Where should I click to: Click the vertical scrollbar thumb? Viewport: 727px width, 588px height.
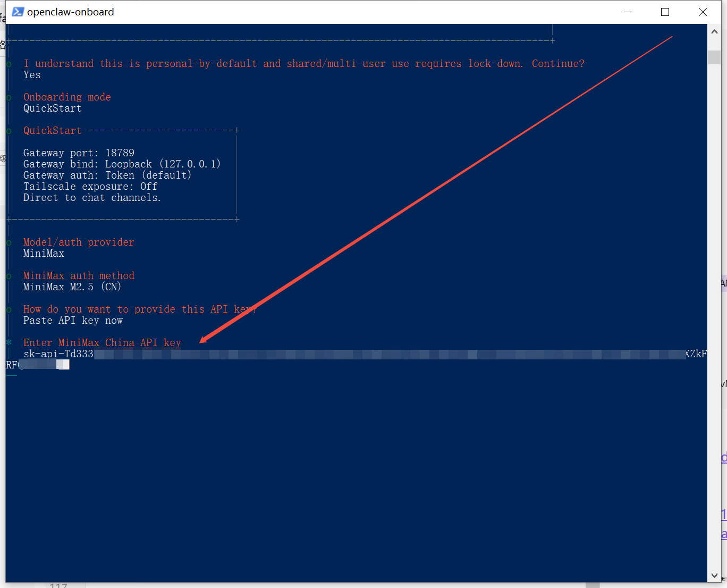[714, 57]
